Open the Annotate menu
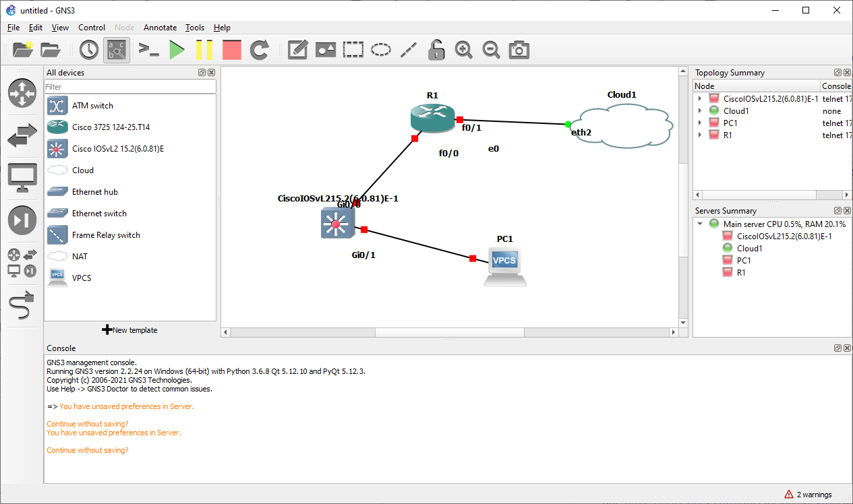This screenshot has height=504, width=853. click(x=160, y=28)
